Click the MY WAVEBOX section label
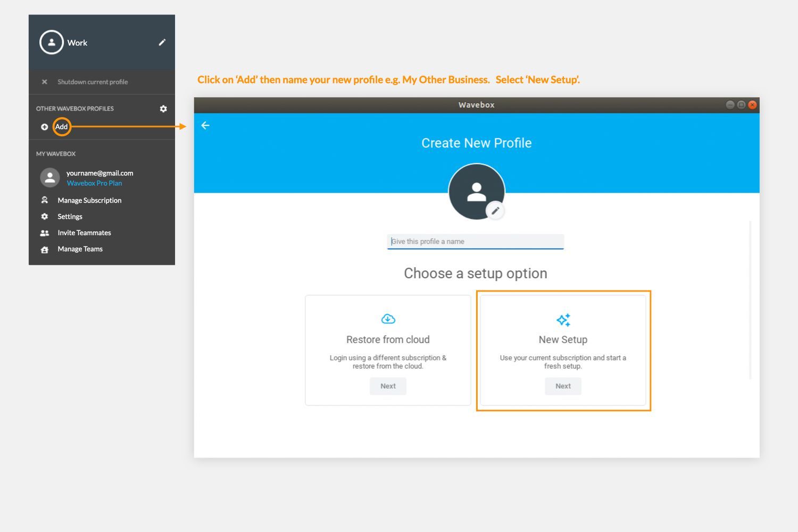The image size is (798, 532). [x=56, y=154]
